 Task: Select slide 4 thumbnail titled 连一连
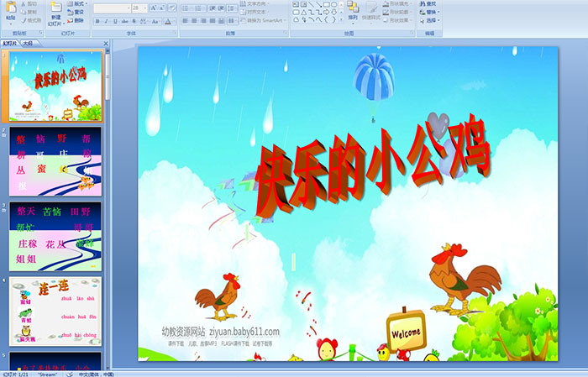pos(55,312)
